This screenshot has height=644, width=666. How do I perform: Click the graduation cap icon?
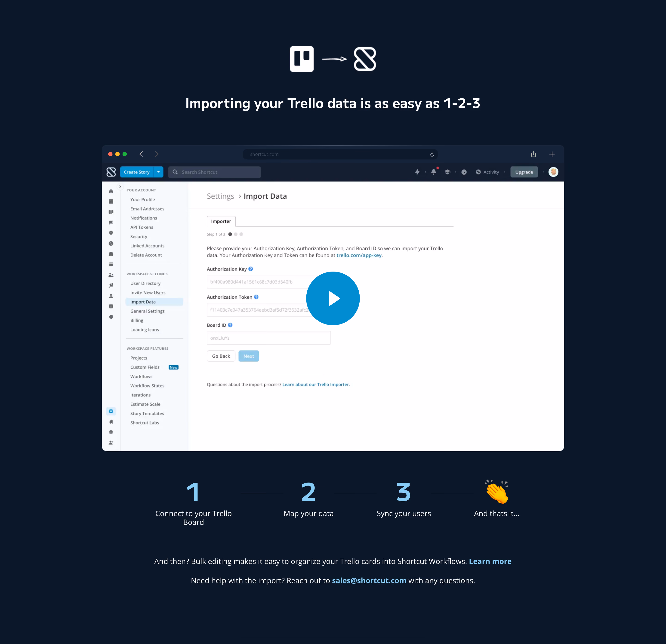[447, 172]
